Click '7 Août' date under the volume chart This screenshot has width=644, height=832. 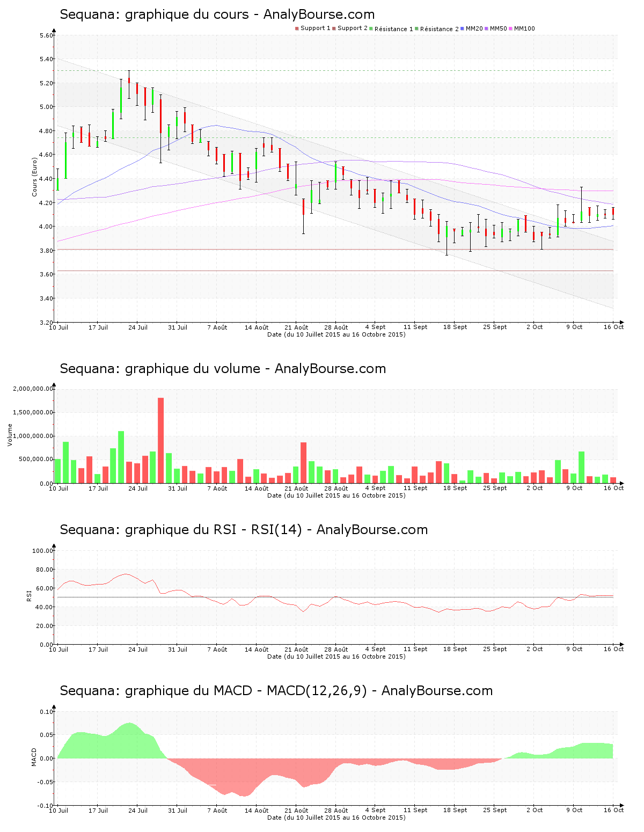click(217, 488)
